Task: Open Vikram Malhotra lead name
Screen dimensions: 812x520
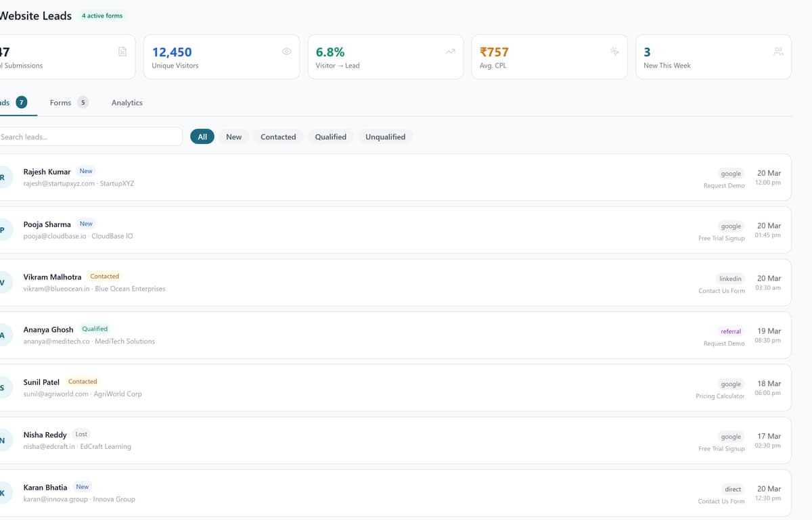Action: (52, 277)
